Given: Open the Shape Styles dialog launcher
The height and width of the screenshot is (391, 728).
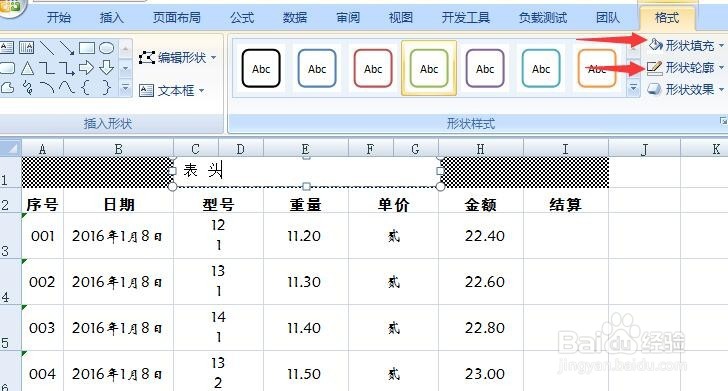Looking at the screenshot, I should [723, 121].
